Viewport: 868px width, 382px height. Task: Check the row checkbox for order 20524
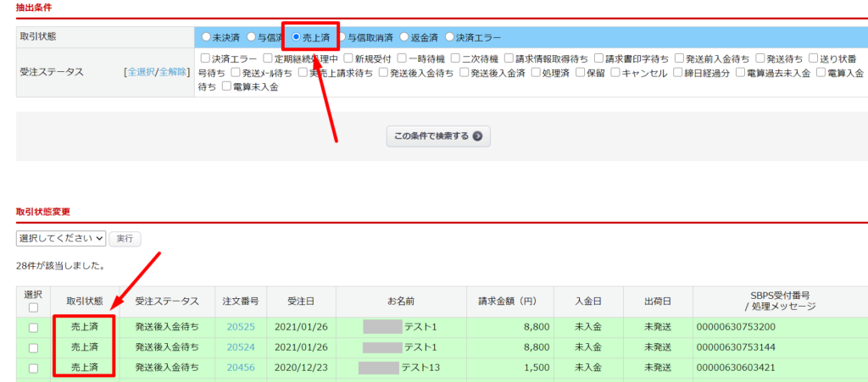[33, 348]
